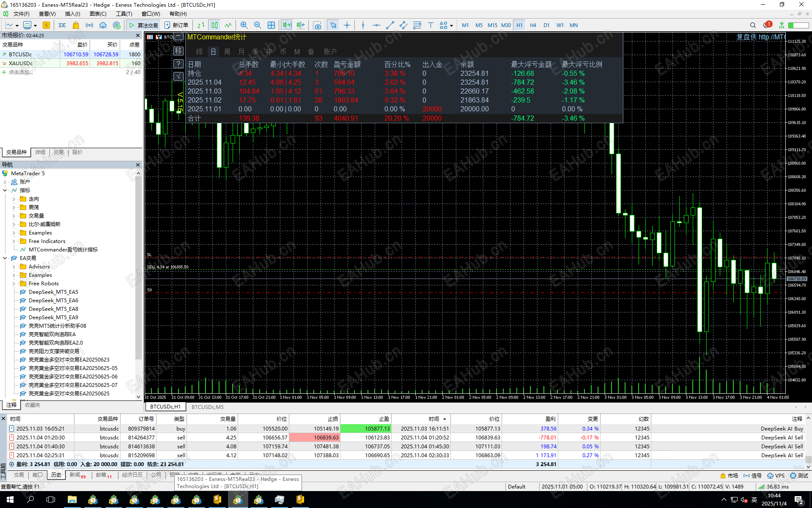The width and height of the screenshot is (812, 508).
Task: Zoom in on the chart
Action: 244,25
